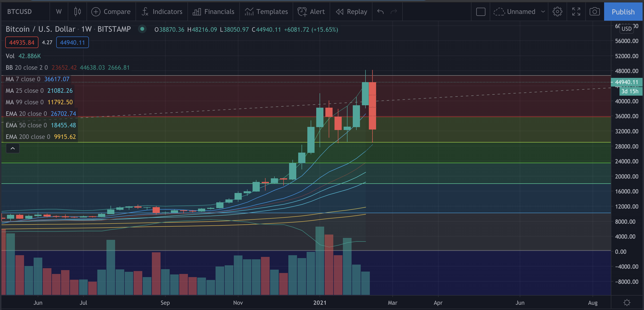
Task: Select the EMA 20 close legend
Action: point(41,113)
